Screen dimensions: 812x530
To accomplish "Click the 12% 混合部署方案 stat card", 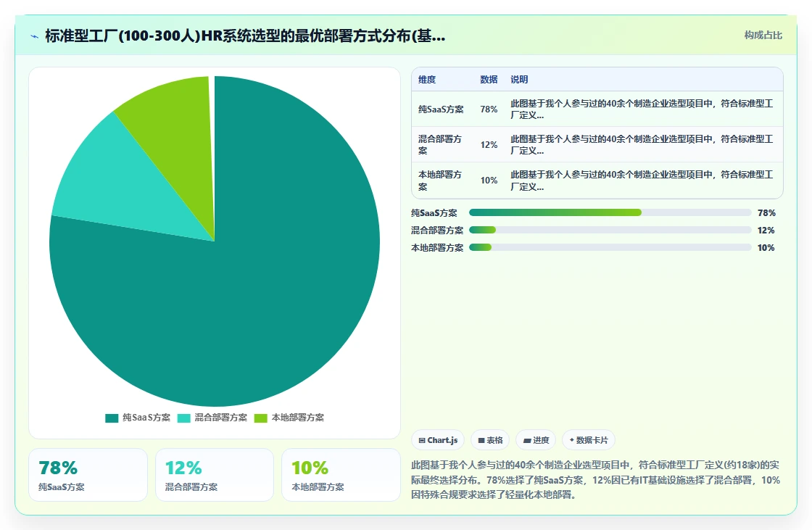I will coord(215,475).
